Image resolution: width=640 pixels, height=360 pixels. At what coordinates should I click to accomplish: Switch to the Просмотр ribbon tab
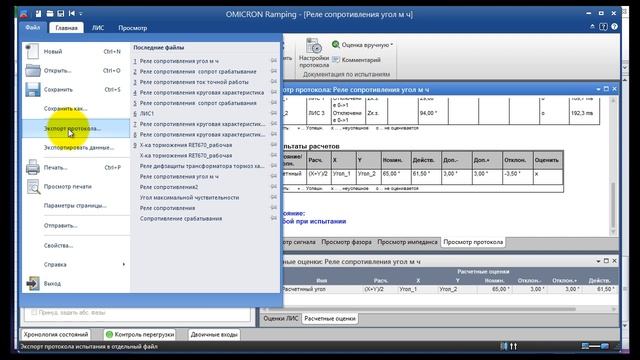point(132,28)
